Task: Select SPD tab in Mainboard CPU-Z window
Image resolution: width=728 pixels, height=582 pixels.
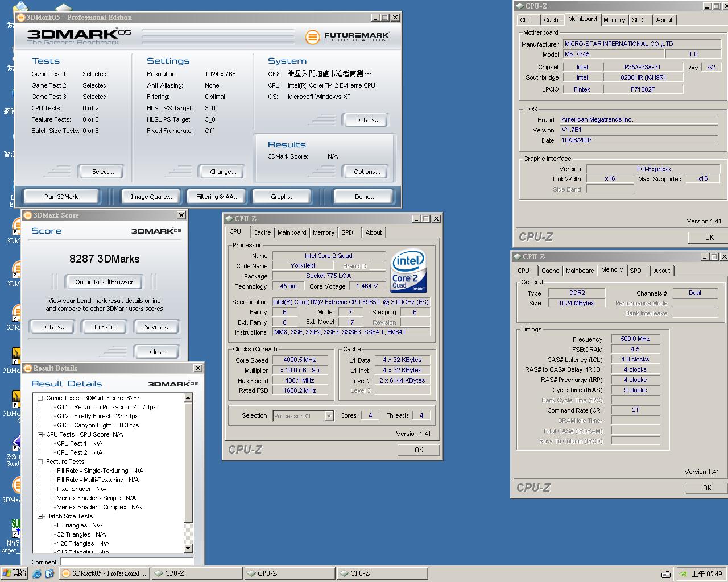Action: (x=638, y=20)
